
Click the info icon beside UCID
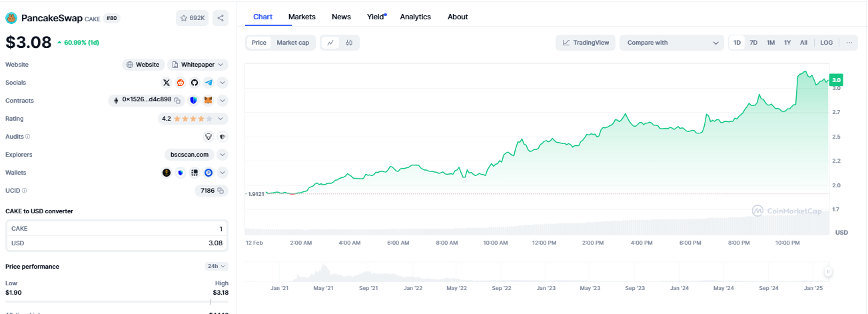click(x=25, y=191)
